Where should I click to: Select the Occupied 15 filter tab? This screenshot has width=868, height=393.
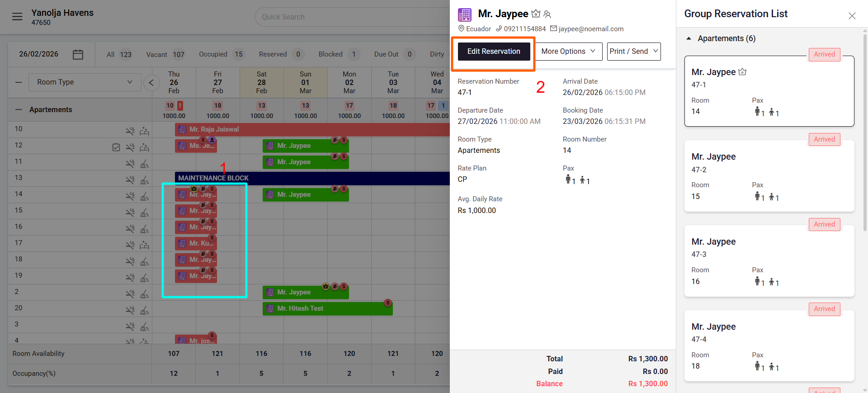coord(222,54)
